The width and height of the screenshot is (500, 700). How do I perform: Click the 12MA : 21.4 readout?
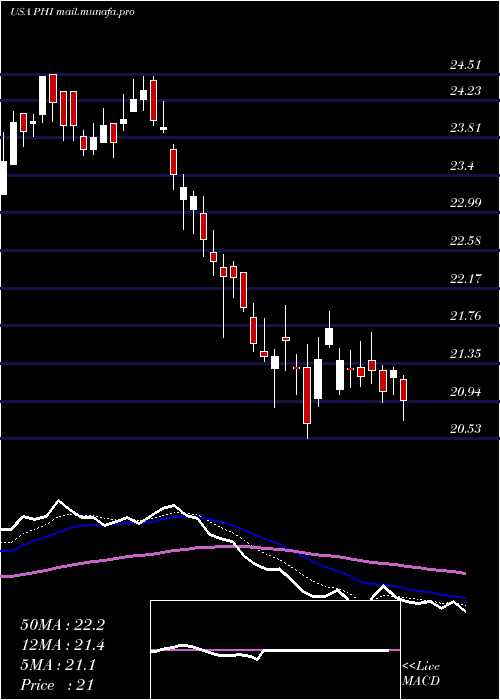62,645
